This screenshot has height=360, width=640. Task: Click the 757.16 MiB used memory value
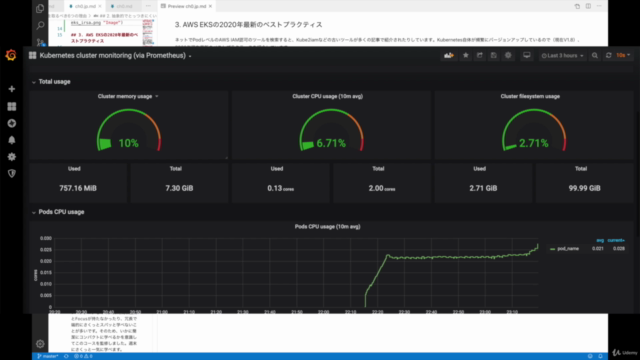point(78,188)
